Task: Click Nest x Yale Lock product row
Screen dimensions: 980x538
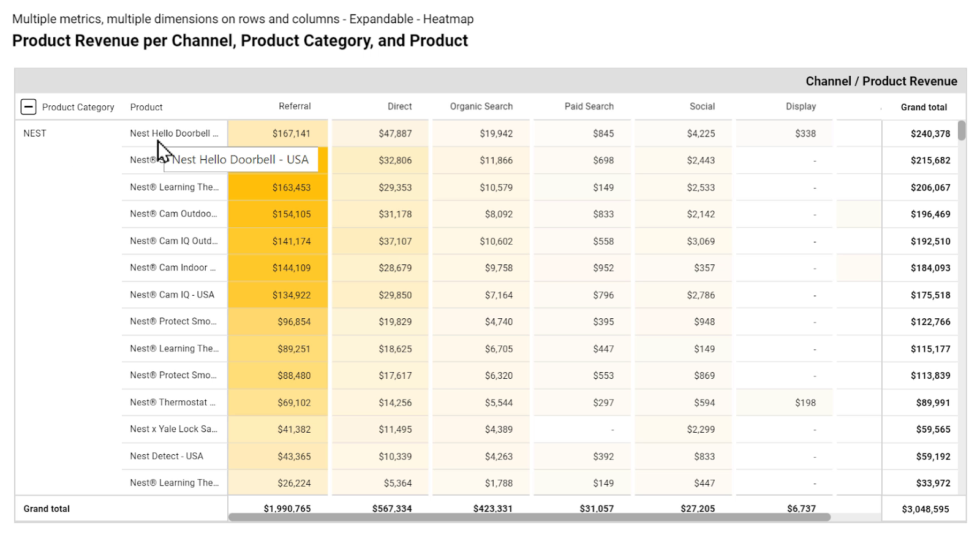Action: pyautogui.click(x=174, y=429)
